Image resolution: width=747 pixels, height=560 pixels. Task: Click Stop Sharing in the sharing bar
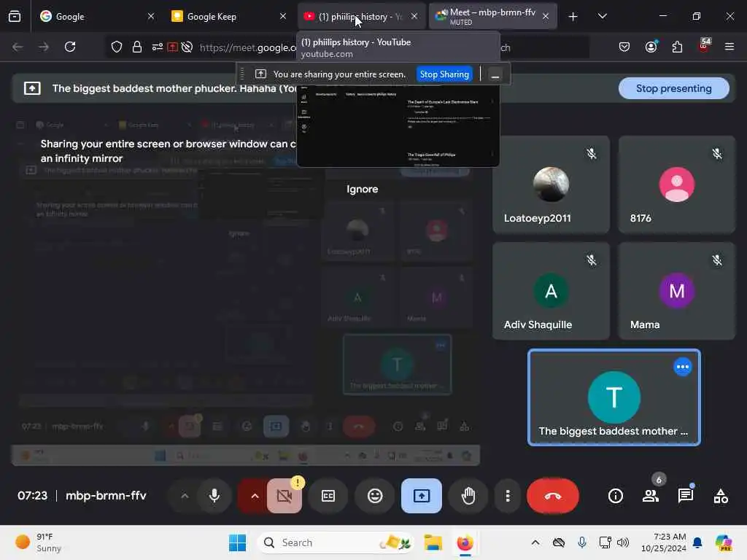(444, 74)
